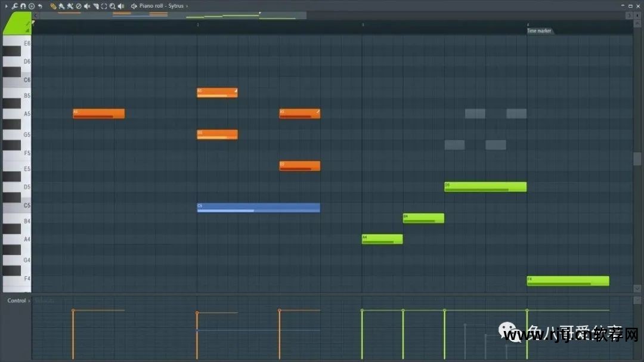644x362 pixels.
Task: Click the velocity handle of the green D5 note
Action: point(444,310)
